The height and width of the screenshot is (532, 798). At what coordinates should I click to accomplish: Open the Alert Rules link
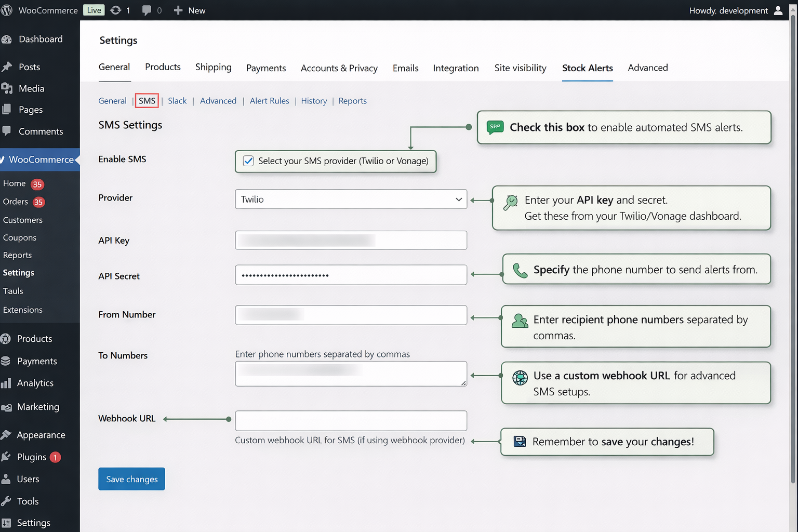(269, 101)
